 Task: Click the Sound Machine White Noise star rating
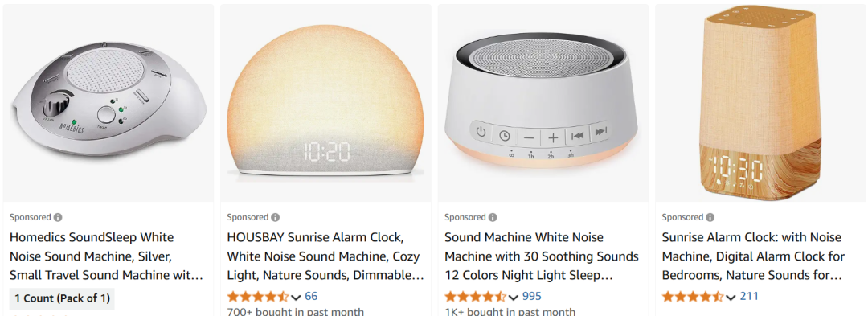point(476,297)
